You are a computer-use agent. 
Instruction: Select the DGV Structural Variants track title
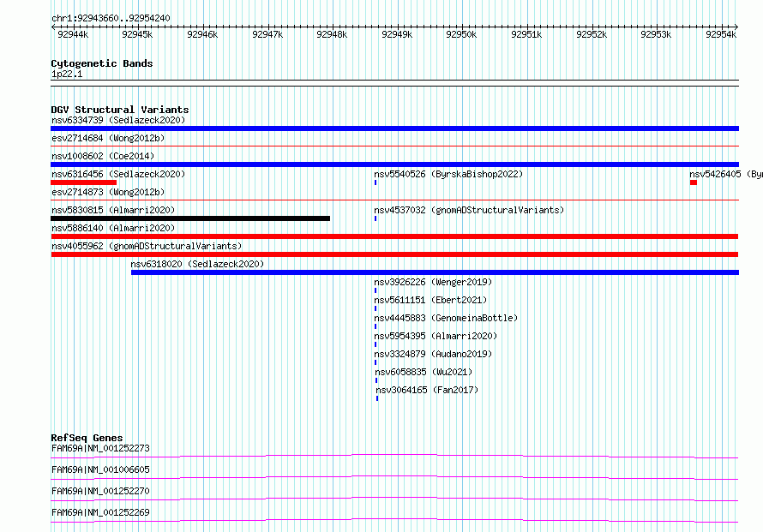point(120,110)
